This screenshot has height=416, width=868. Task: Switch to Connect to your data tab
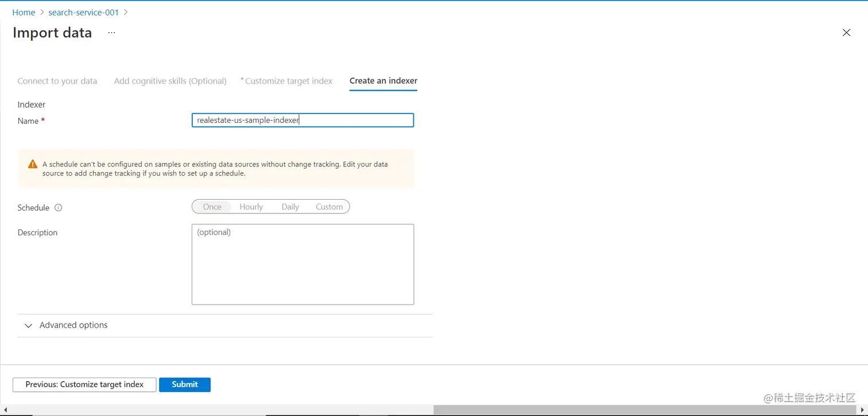click(57, 81)
